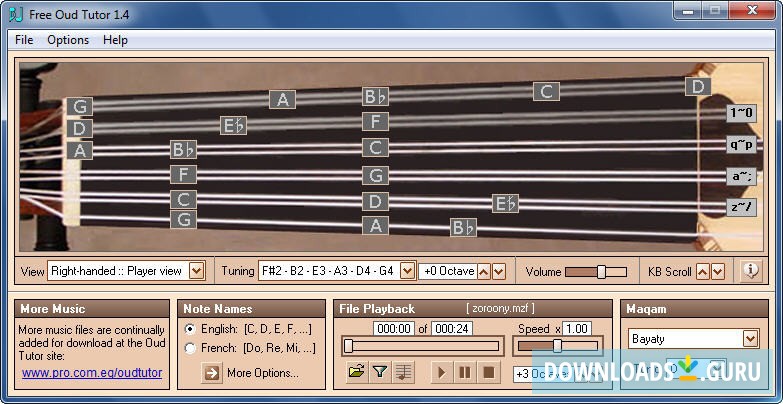Click the More Options... button
783x404 pixels.
(263, 373)
